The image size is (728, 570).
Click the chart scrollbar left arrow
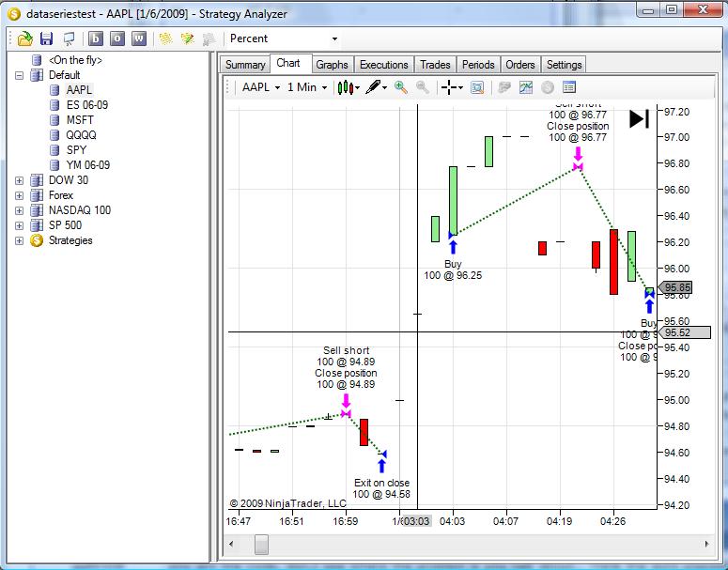point(231,544)
